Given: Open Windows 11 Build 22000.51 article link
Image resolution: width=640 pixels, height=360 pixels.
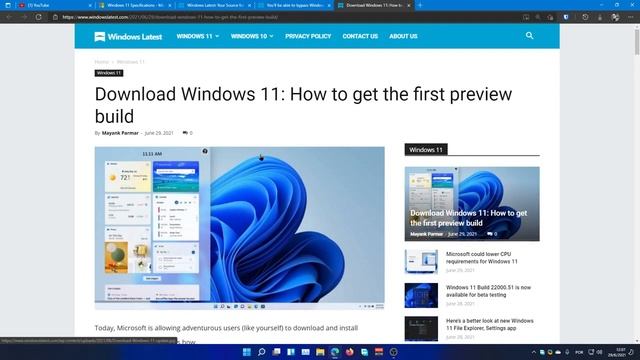Looking at the screenshot, I should (488, 291).
